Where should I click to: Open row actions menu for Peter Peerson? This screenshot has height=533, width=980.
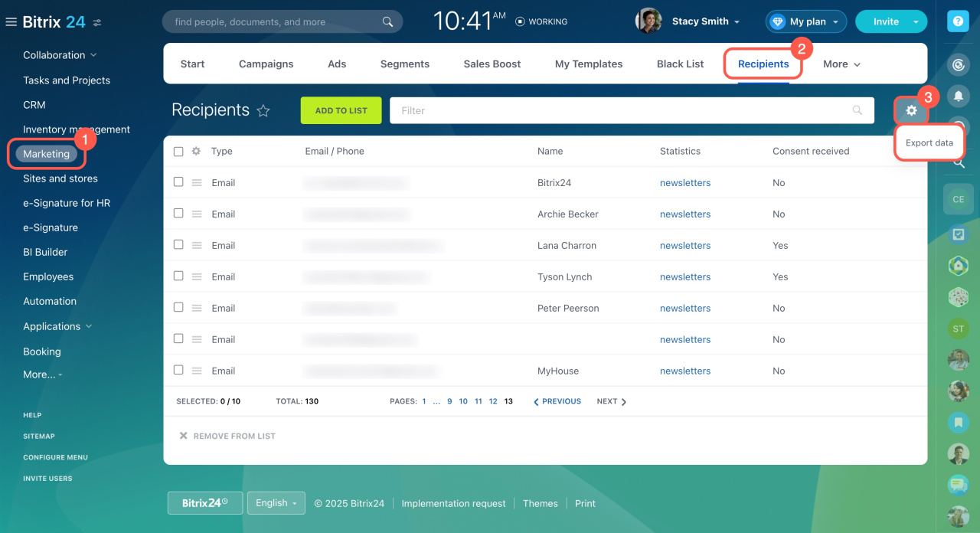pos(197,309)
